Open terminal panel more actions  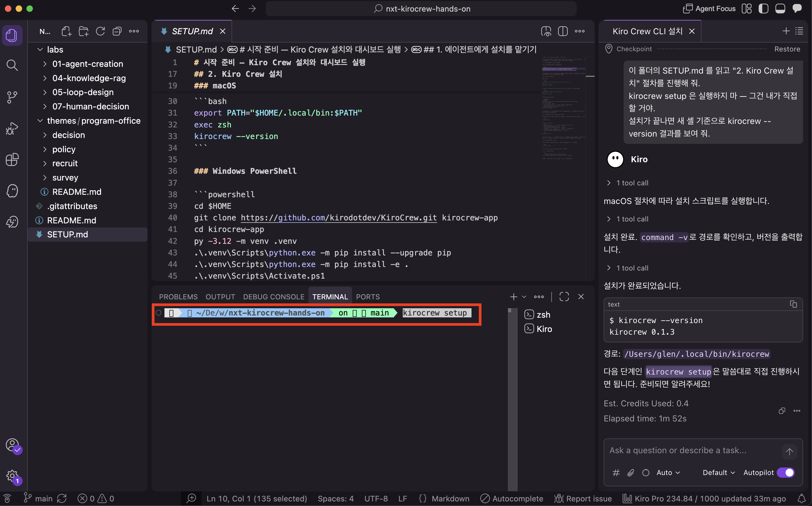(539, 296)
